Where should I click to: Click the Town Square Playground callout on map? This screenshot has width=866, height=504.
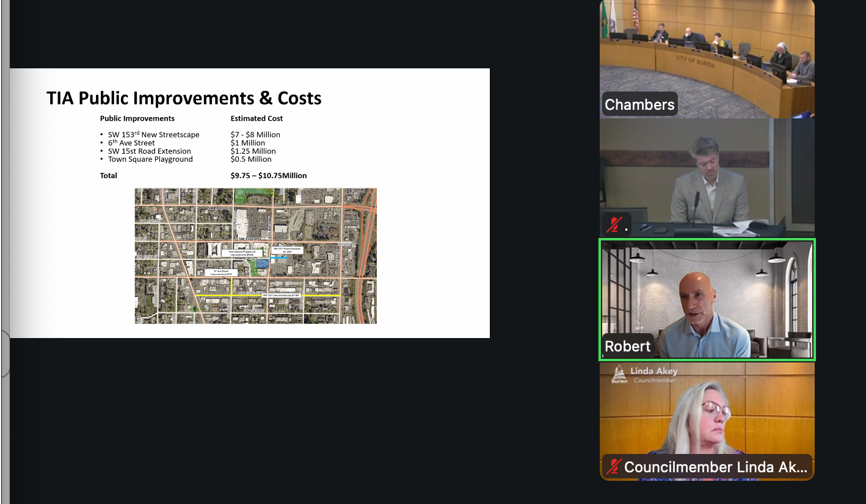pos(245,253)
